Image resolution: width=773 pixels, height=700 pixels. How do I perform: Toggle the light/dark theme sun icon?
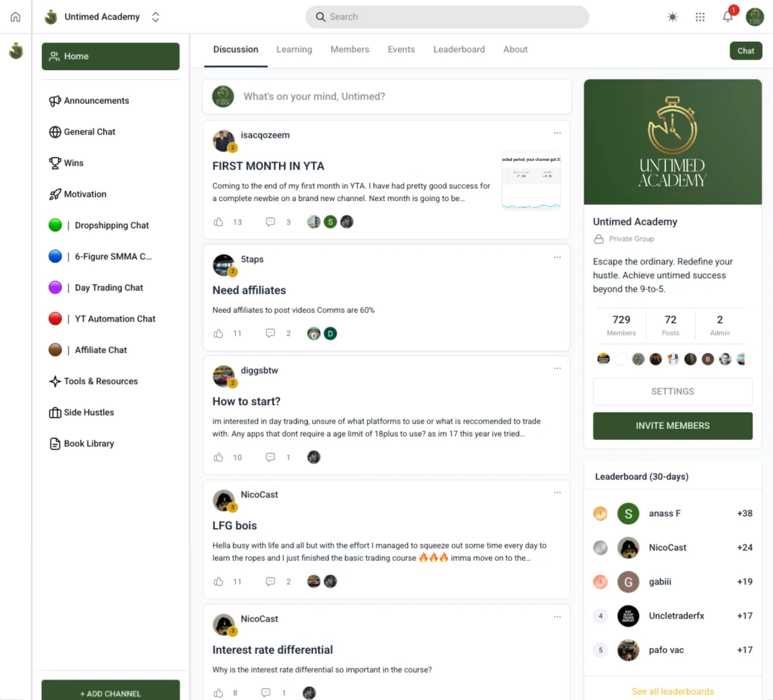(x=673, y=17)
